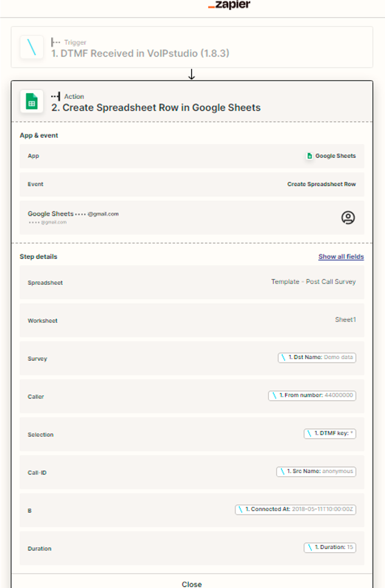Open the Worksheet field showing Sheet1

coord(192,320)
